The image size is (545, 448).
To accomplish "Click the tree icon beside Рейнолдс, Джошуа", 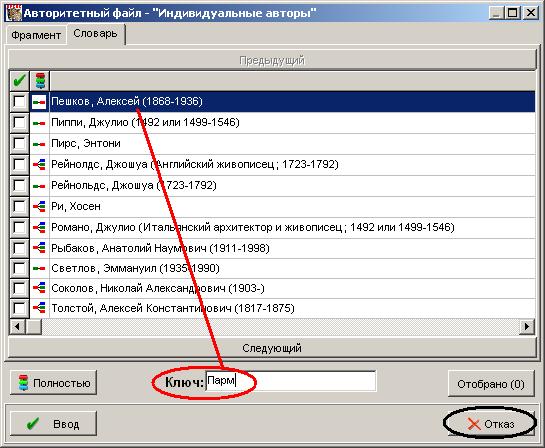I will pos(39,164).
